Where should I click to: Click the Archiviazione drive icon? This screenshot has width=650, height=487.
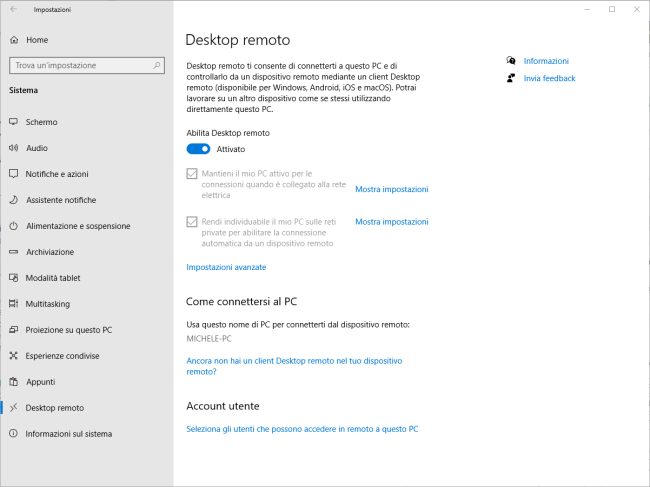(14, 252)
